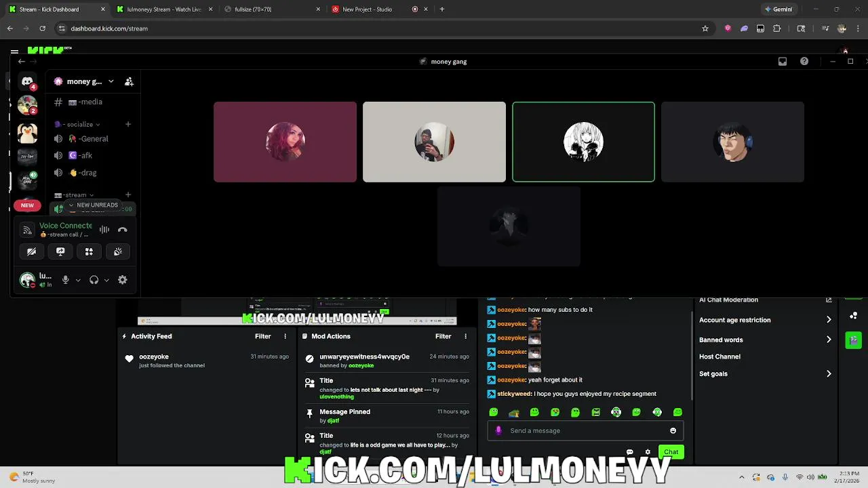Open the unwaryeyewitness4wvqcy0e ban entry

click(x=387, y=361)
